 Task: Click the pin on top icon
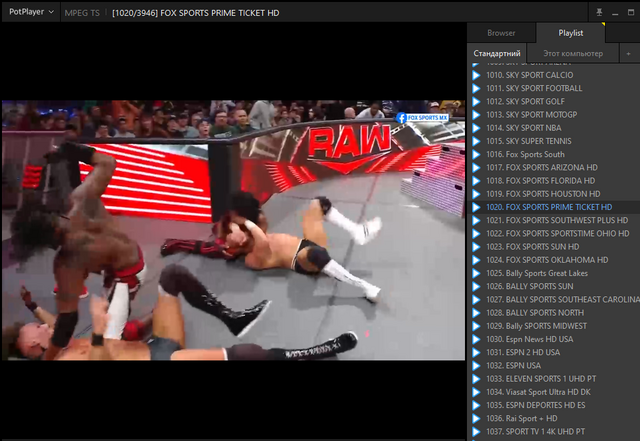[x=599, y=12]
